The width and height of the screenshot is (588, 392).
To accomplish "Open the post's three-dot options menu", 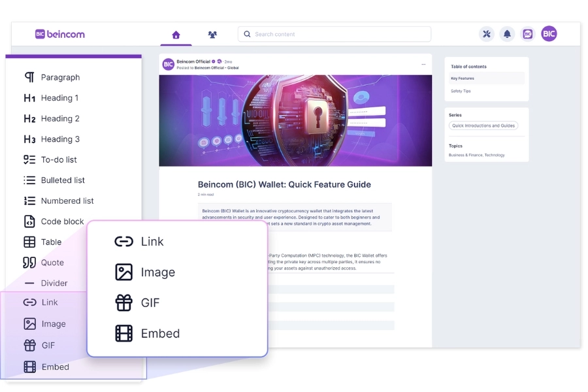I will (423, 64).
